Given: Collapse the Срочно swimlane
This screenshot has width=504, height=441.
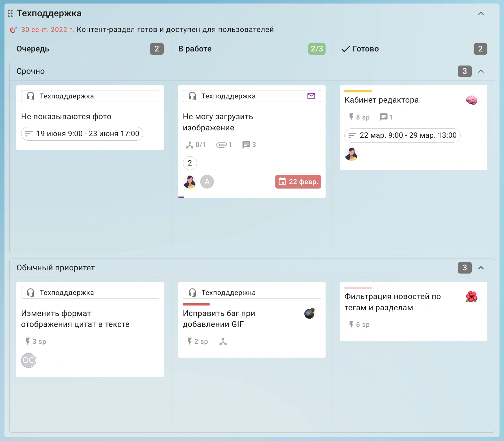Looking at the screenshot, I should 481,71.
